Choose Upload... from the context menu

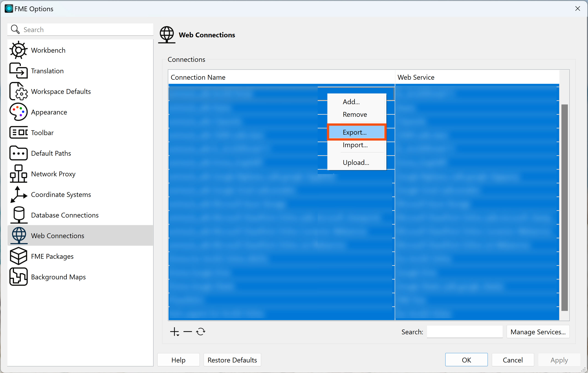click(356, 163)
